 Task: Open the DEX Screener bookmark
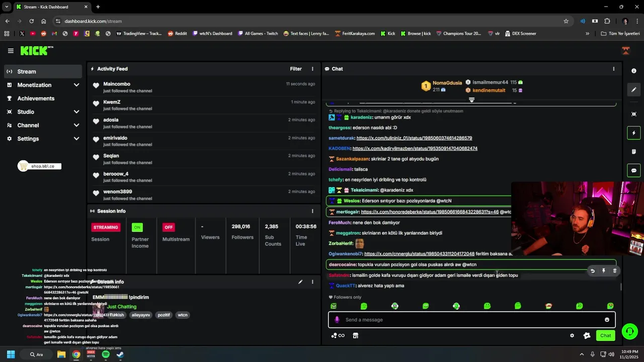coord(520,34)
